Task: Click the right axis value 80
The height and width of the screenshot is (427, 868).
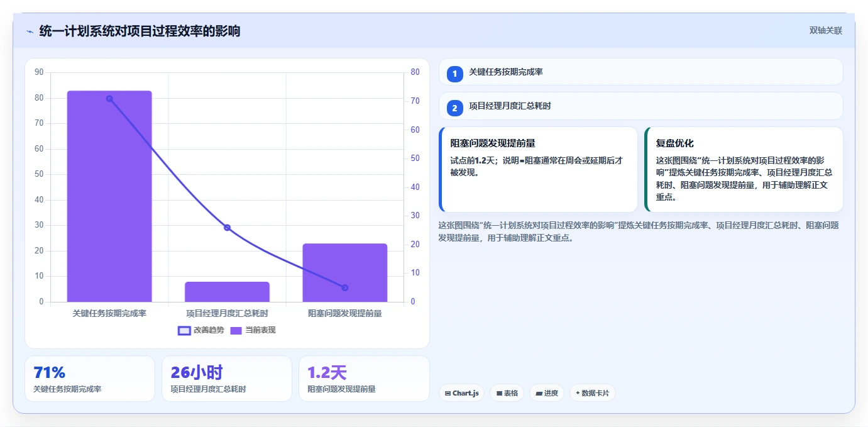Action: click(415, 72)
